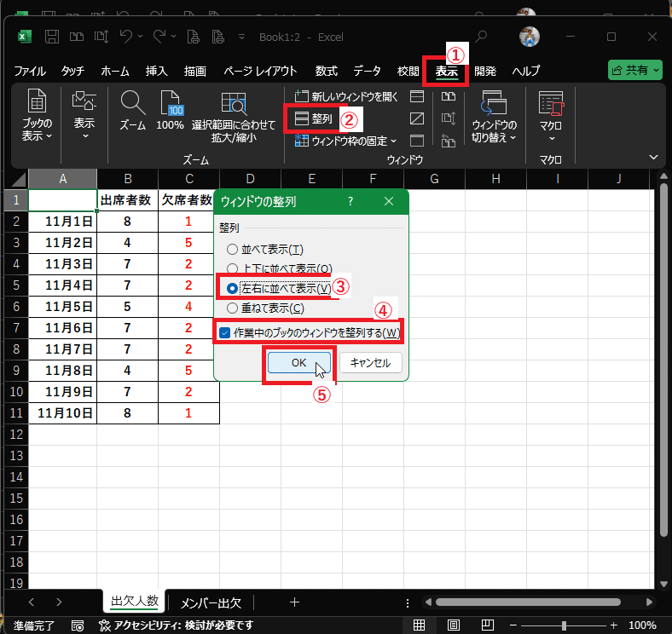The width and height of the screenshot is (672, 634).
Task: Click the Save icon in title bar
Action: coord(52,37)
